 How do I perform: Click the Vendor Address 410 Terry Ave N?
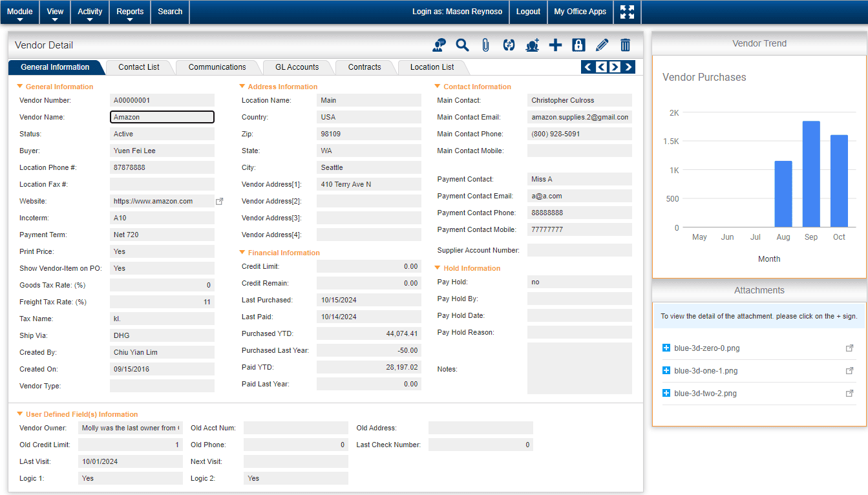(x=369, y=184)
